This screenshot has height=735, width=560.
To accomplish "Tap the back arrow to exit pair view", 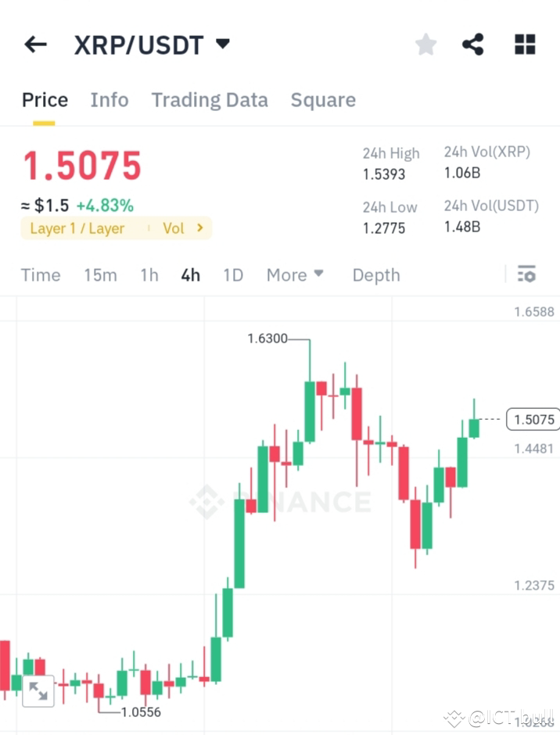I will coord(34,45).
